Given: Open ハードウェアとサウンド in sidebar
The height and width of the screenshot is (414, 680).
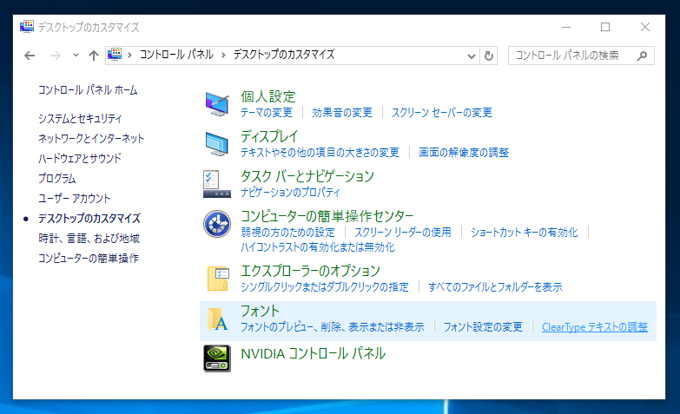Looking at the screenshot, I should click(x=80, y=158).
